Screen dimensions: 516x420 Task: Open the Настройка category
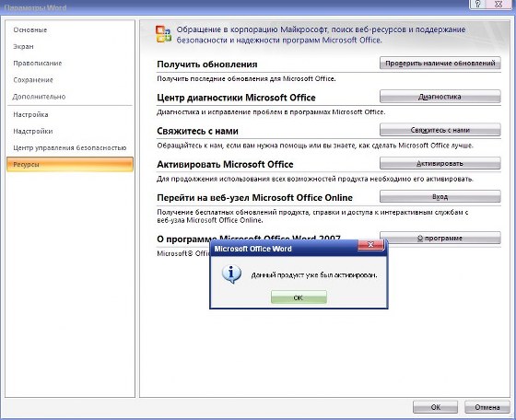click(30, 115)
